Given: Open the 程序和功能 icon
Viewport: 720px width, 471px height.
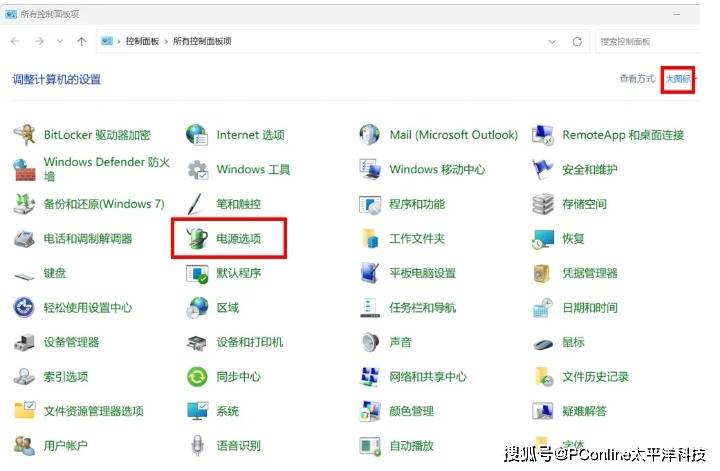Looking at the screenshot, I should [x=370, y=204].
